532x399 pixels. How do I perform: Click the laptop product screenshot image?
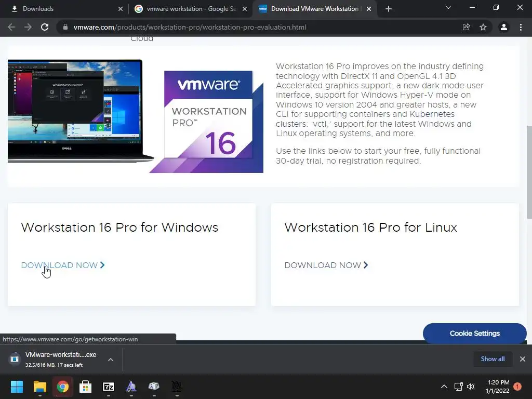81,111
